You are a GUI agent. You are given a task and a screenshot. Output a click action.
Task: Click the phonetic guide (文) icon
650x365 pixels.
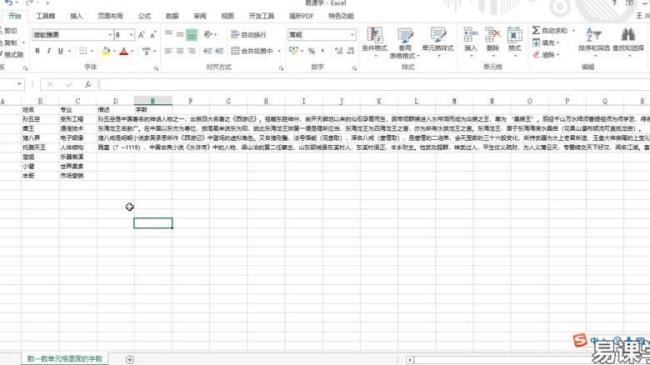coord(146,51)
